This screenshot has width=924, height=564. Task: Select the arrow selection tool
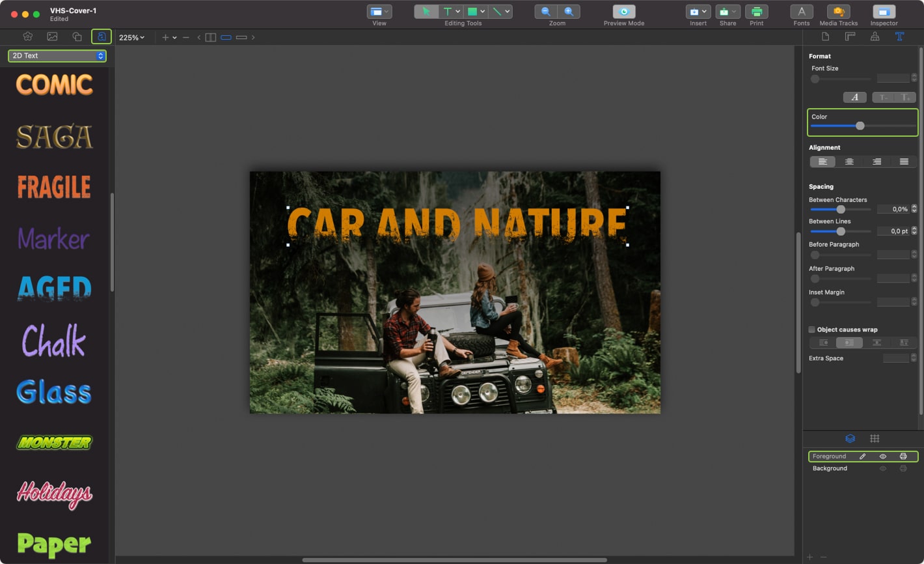point(426,11)
